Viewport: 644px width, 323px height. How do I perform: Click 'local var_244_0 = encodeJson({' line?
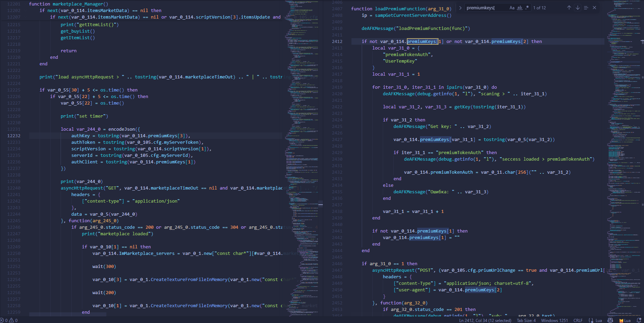(x=100, y=129)
